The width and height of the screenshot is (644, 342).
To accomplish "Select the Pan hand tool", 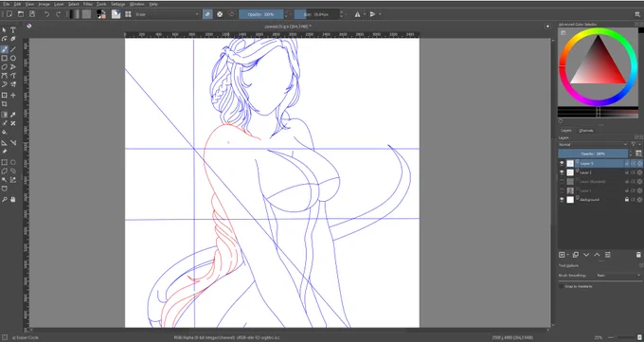I will point(13,199).
